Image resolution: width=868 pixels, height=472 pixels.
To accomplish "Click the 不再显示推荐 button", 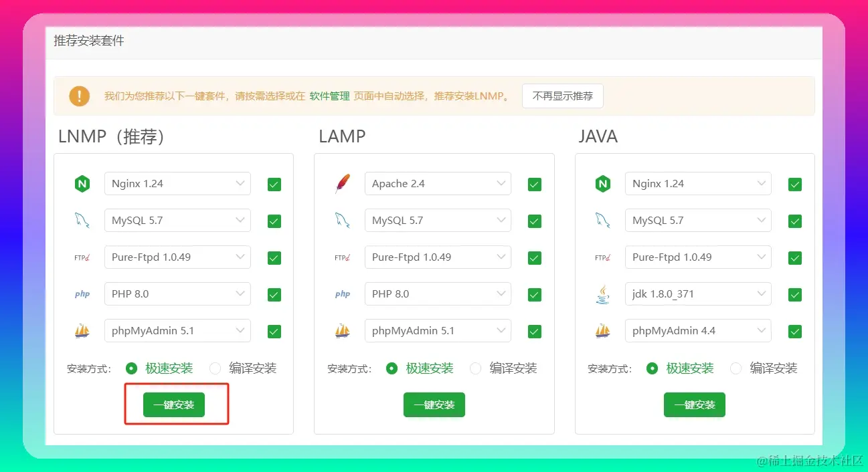I will coord(563,96).
